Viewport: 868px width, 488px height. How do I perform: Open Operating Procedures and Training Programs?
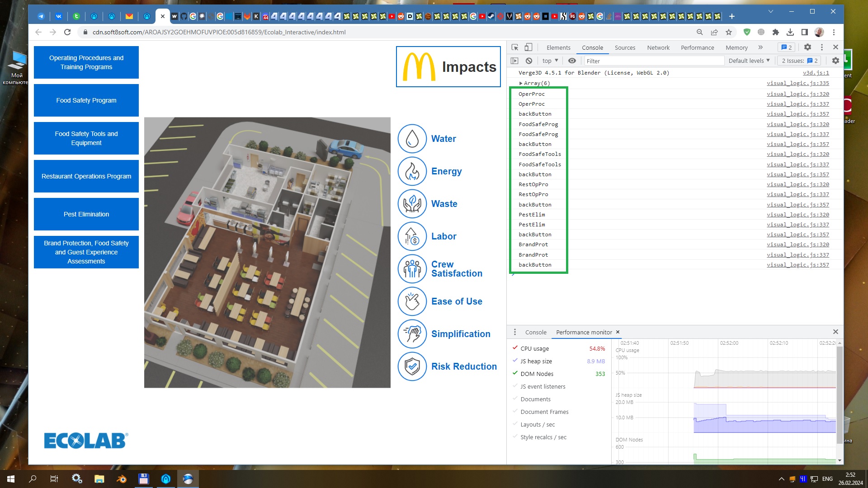pos(86,62)
